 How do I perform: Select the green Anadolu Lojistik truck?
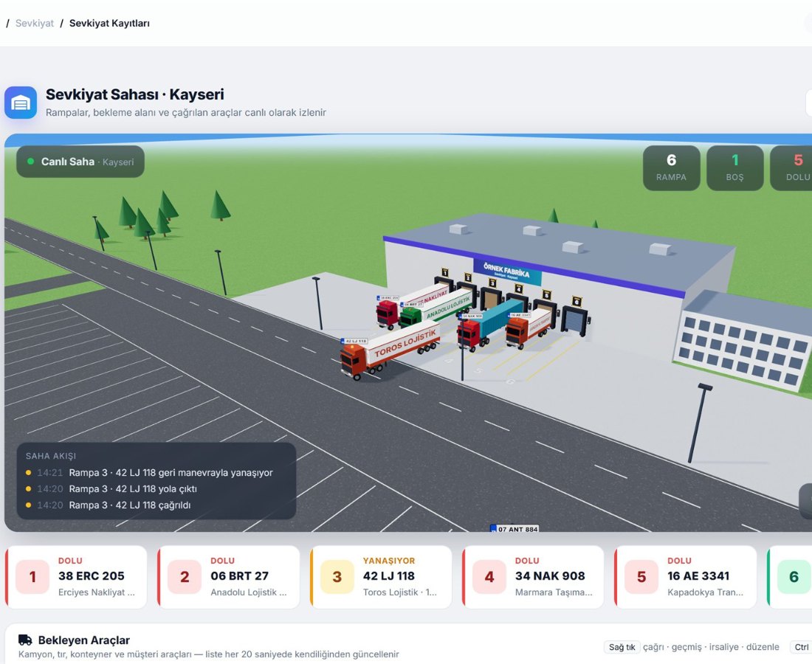click(436, 309)
